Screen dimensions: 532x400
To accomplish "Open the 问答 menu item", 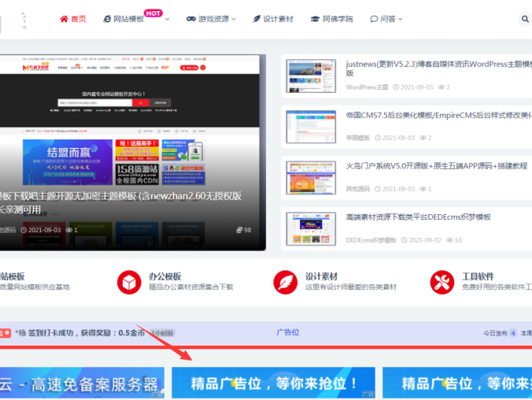I will pyautogui.click(x=388, y=19).
